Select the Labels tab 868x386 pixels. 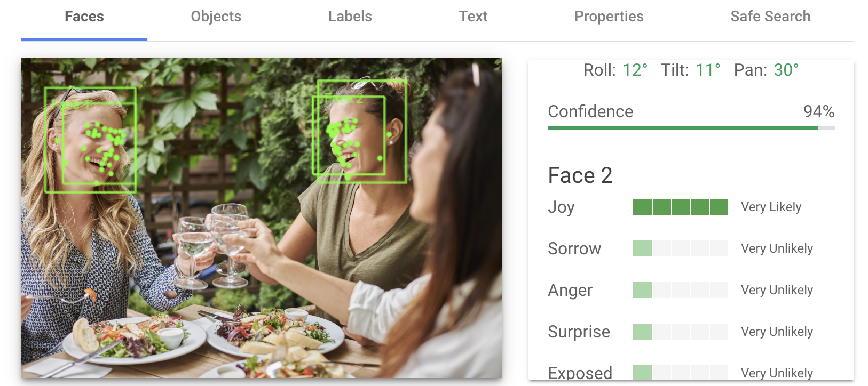click(350, 17)
